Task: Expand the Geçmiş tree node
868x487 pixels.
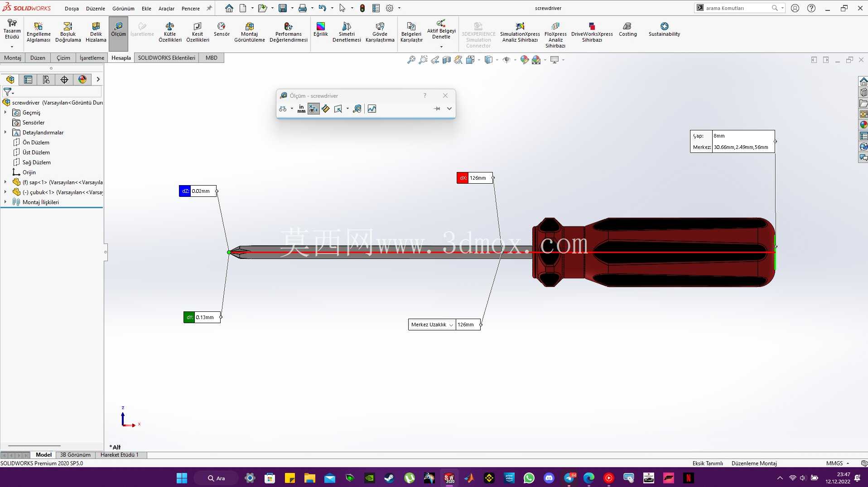Action: [x=5, y=112]
